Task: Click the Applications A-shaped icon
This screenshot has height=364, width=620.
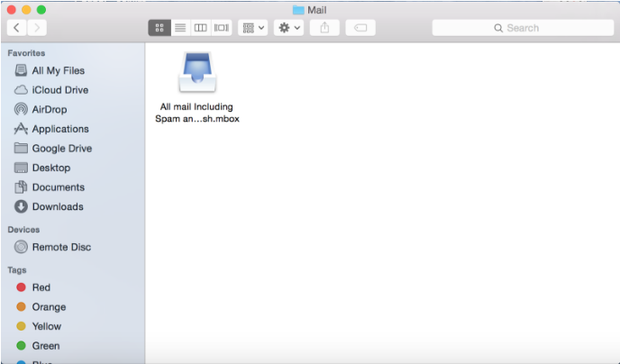Action: pyautogui.click(x=21, y=129)
